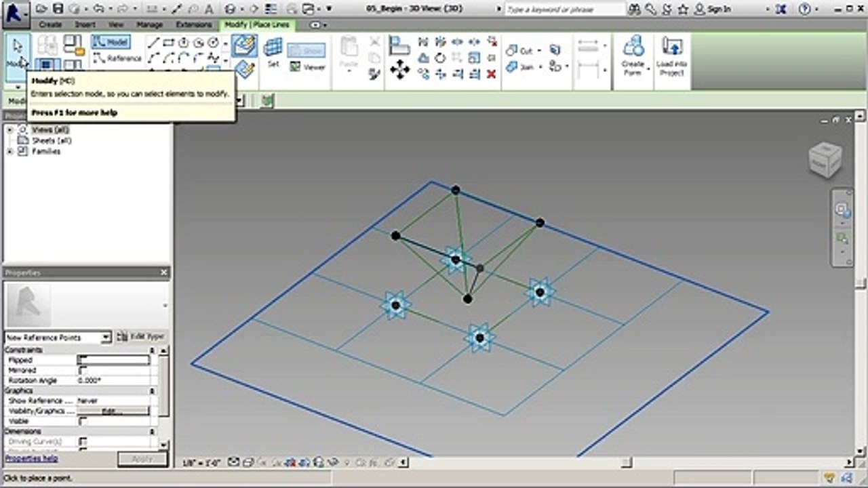
Task: Choose the Rectangle draw tool
Action: [x=168, y=42]
